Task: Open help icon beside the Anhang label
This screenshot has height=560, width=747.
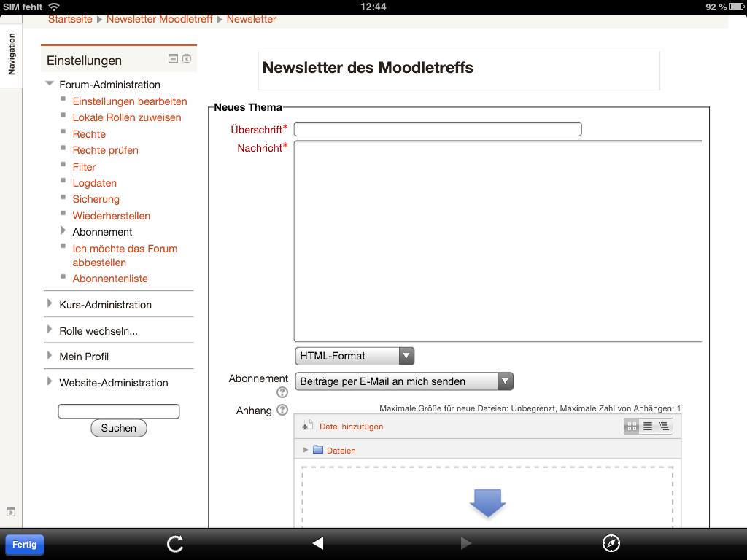Action: click(282, 410)
